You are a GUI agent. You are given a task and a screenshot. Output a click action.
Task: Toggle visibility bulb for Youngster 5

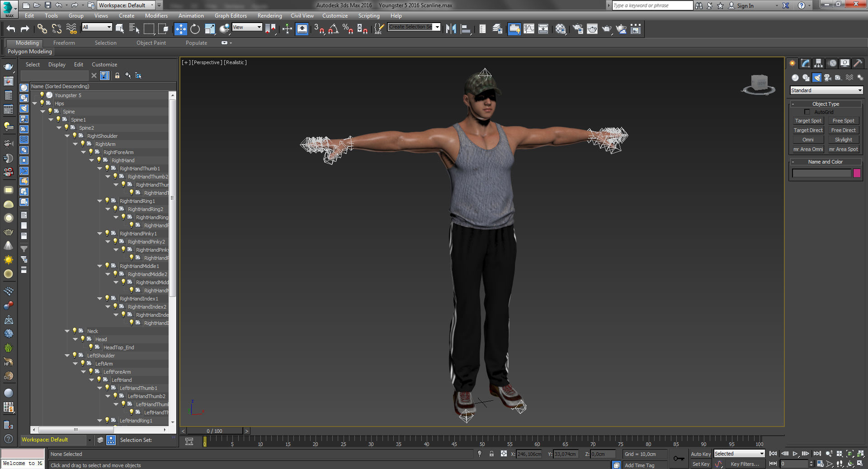click(x=42, y=95)
